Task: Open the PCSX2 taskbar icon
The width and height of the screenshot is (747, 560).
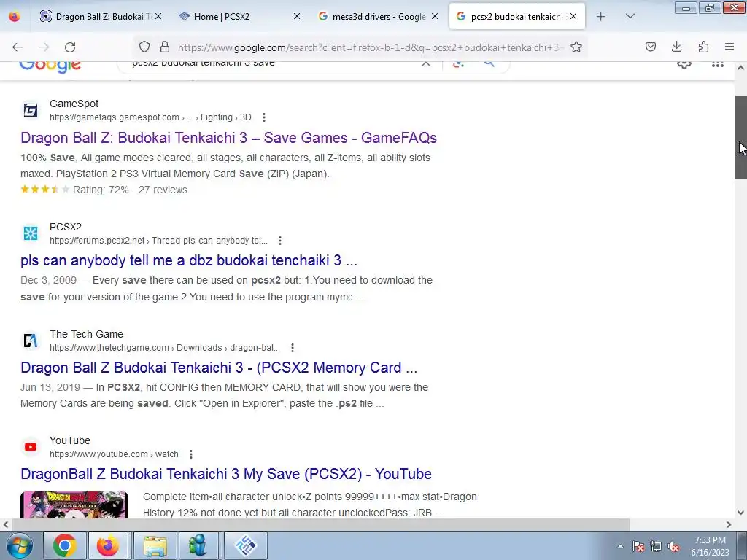Action: 246,545
